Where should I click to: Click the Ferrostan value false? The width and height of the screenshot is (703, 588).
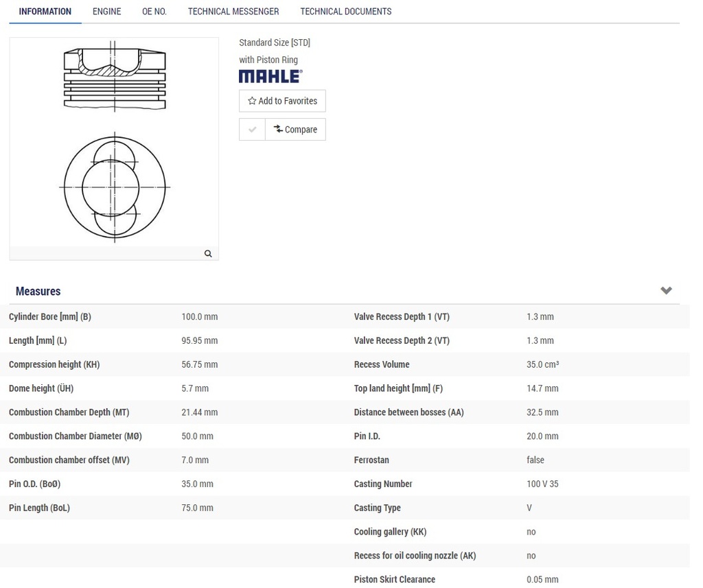point(535,460)
